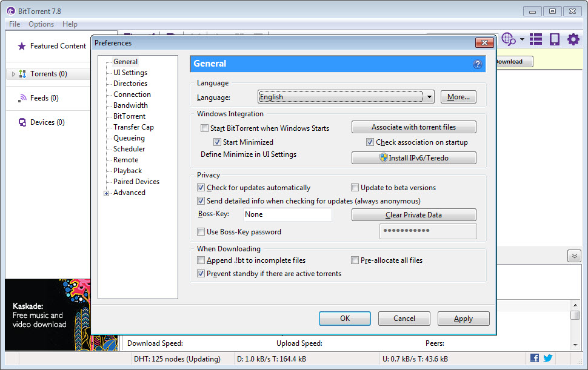Enable Append .!bt to incomplete files
The height and width of the screenshot is (370, 588).
coord(201,260)
